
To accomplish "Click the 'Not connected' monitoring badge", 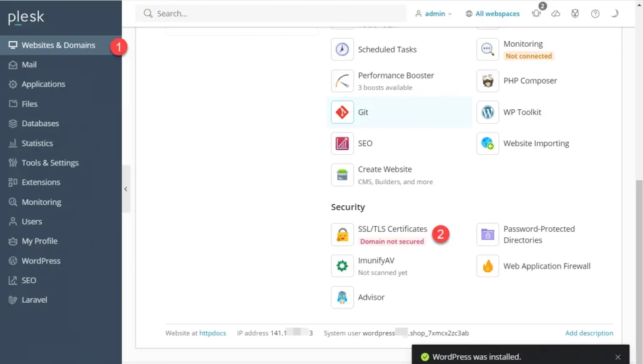I will (x=529, y=56).
